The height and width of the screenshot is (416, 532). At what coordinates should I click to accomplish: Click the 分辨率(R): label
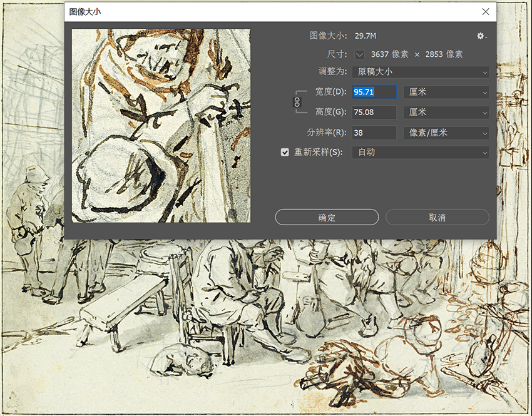pos(327,133)
